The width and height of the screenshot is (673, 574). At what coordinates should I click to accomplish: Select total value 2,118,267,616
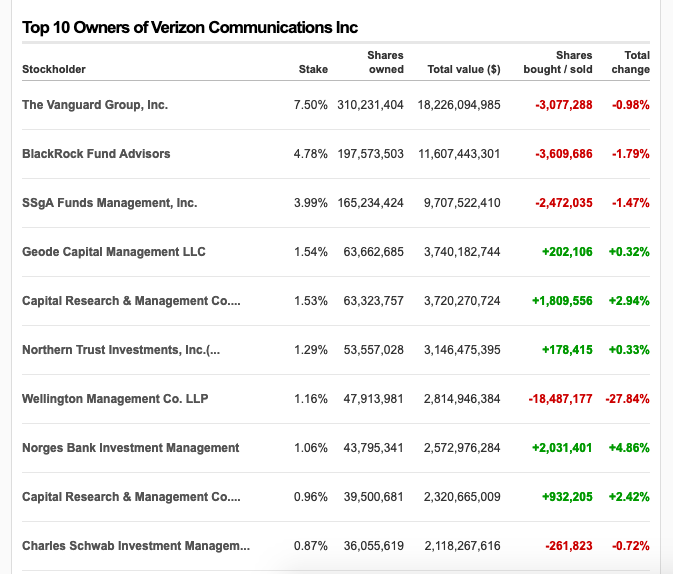coord(462,546)
